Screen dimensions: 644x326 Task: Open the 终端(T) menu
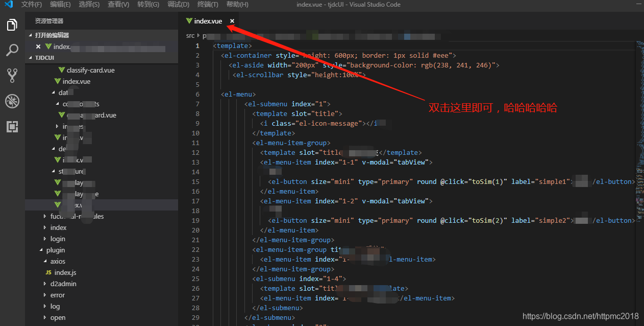pos(208,5)
